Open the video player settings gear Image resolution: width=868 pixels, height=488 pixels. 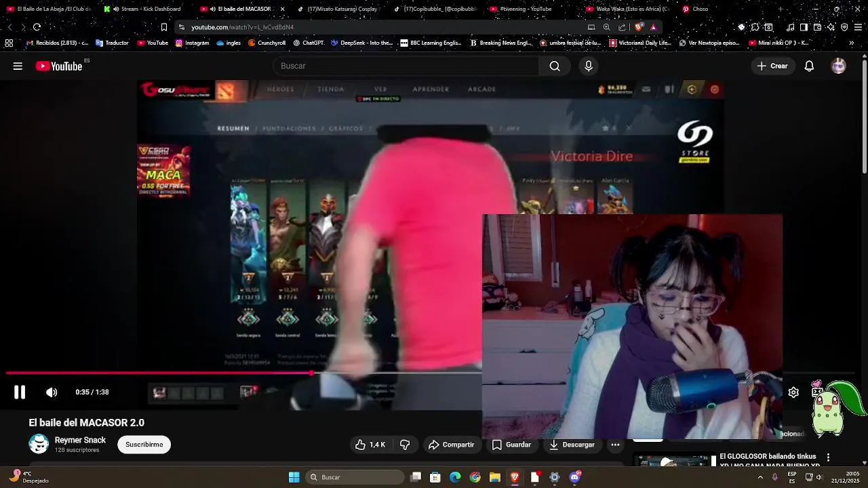point(793,392)
